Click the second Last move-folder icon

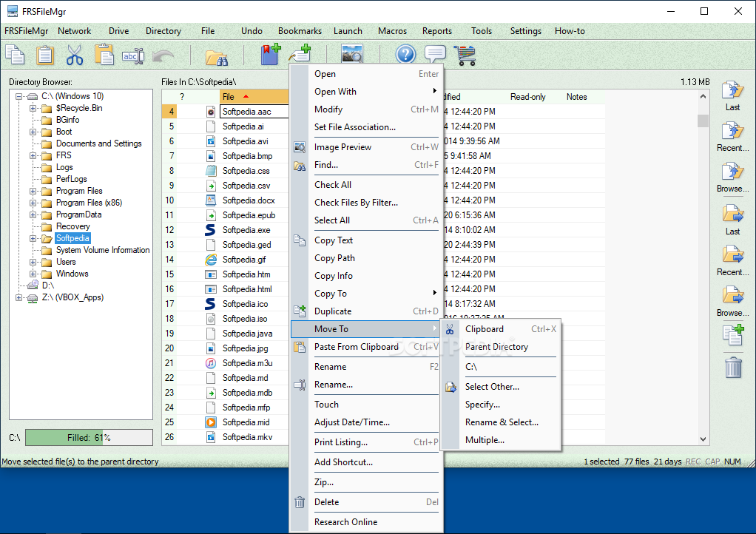733,214
